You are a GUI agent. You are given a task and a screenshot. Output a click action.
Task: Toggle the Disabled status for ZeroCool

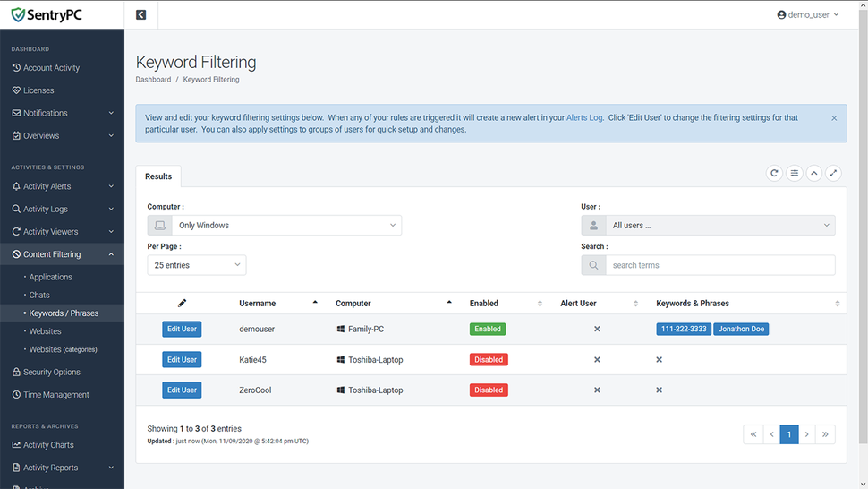(x=489, y=390)
